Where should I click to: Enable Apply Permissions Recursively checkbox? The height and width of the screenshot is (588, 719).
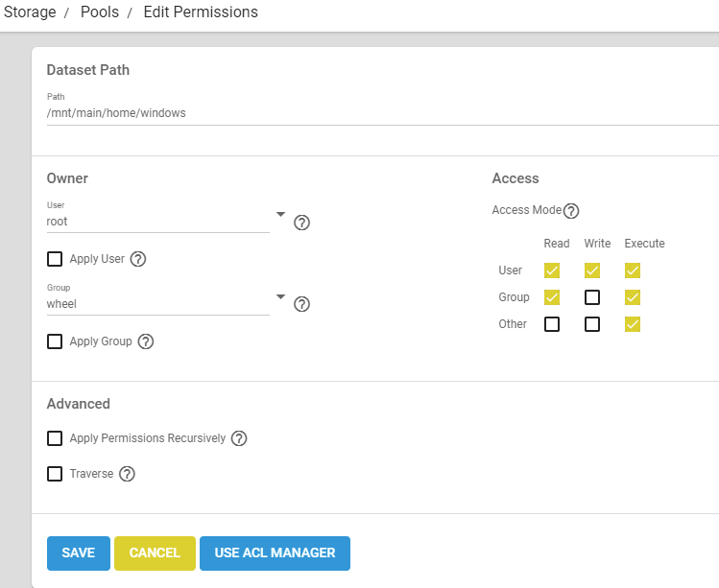(x=55, y=438)
